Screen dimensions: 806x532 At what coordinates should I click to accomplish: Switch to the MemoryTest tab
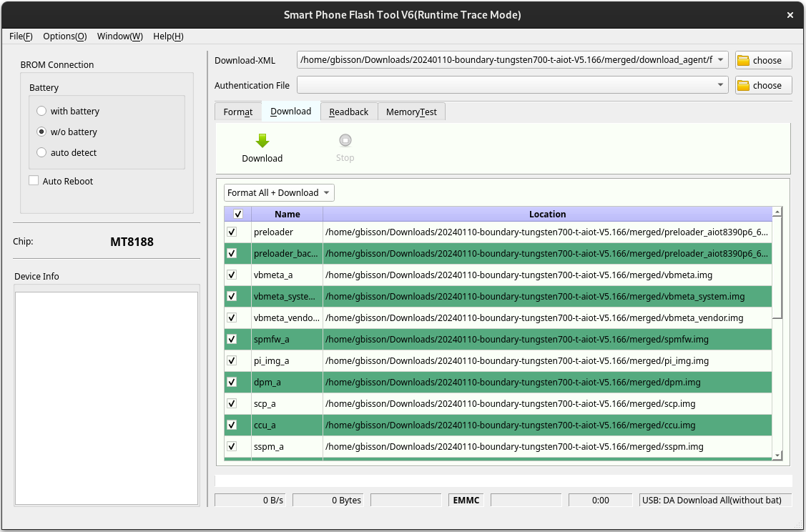411,112
